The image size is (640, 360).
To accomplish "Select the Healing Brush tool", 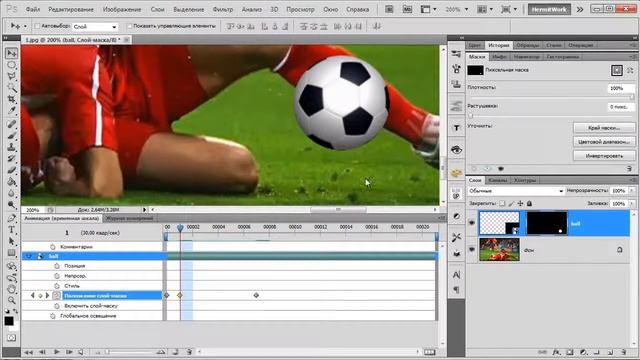I will pos(11,124).
